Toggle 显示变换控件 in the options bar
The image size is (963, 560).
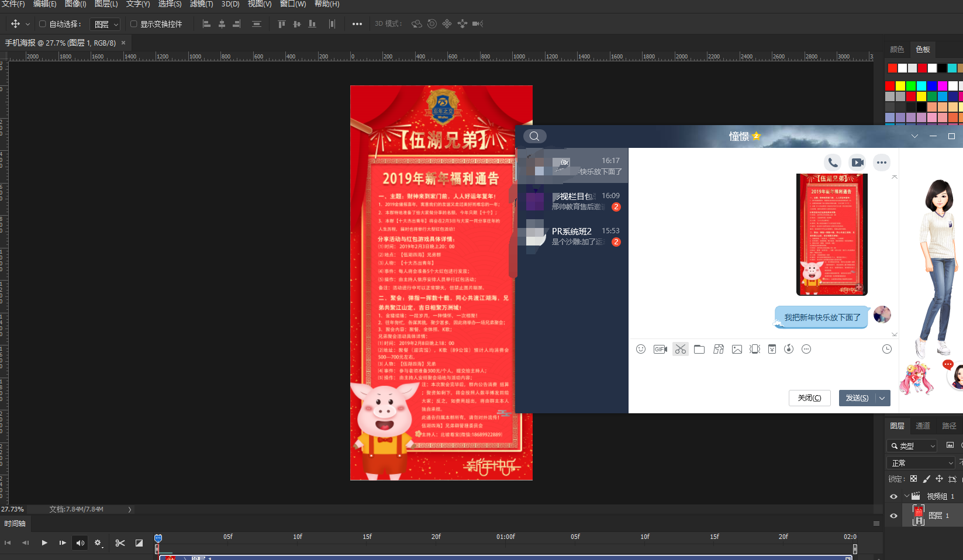(x=133, y=24)
